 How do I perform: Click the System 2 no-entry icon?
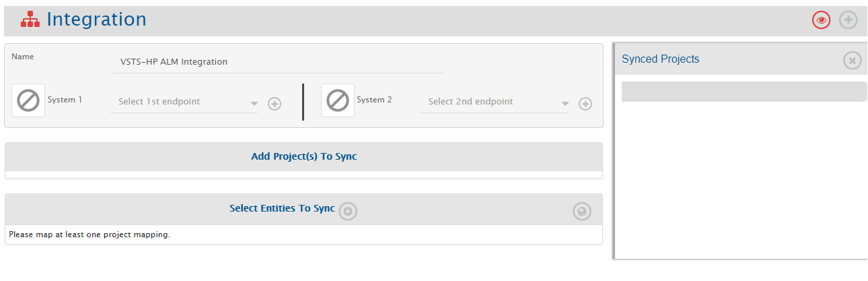coord(338,101)
